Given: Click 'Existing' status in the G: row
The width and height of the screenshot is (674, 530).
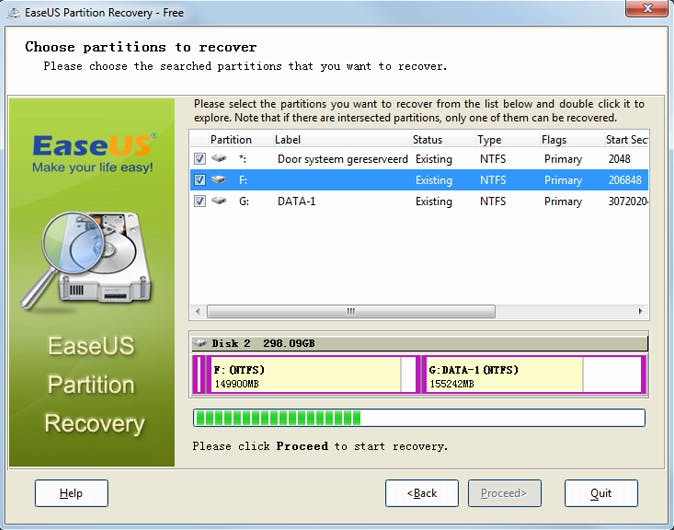Looking at the screenshot, I should tap(434, 202).
